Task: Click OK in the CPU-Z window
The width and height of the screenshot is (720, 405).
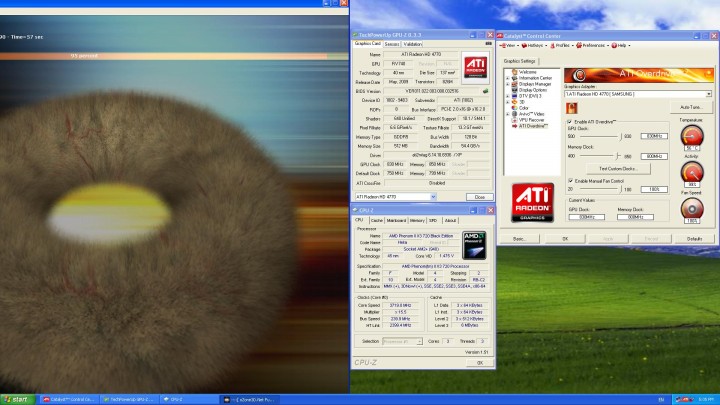Action: pos(480,363)
